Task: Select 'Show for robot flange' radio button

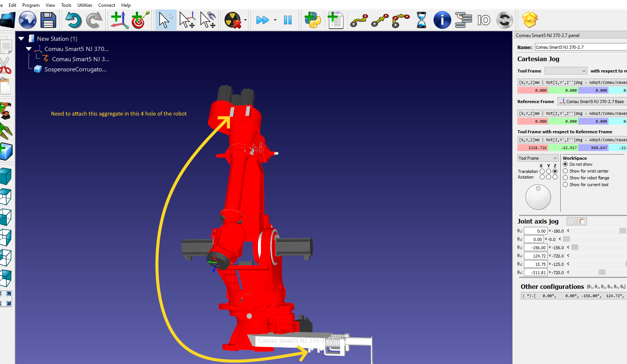Action: point(565,178)
